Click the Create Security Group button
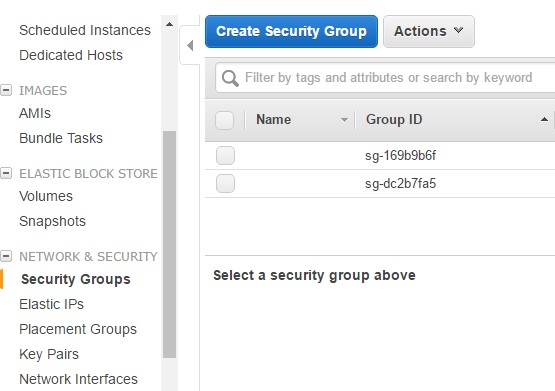The height and width of the screenshot is (391, 555). (x=291, y=31)
